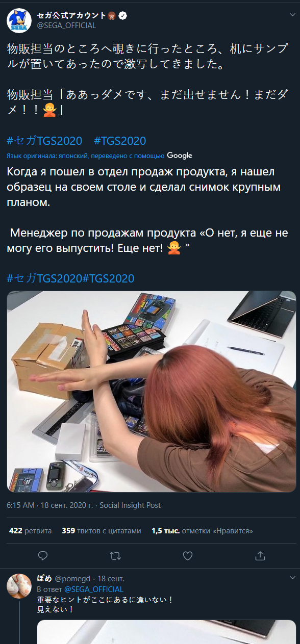
Task: Open the #セガTGS2020 hashtag in original text
Action: [44, 141]
